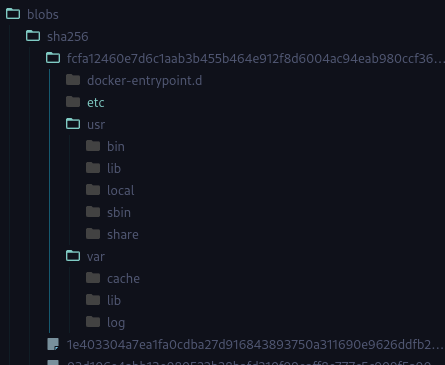Click the etc folder icon

[73, 102]
